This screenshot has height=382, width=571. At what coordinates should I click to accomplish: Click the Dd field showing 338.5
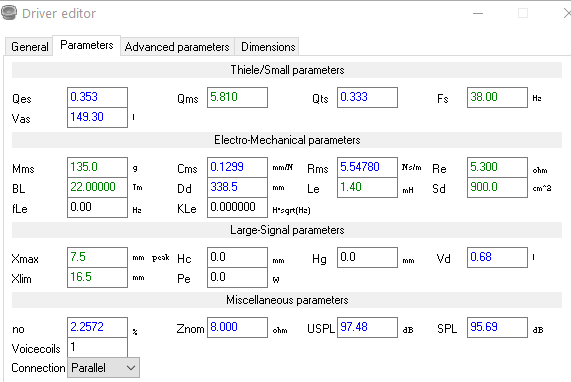237,187
